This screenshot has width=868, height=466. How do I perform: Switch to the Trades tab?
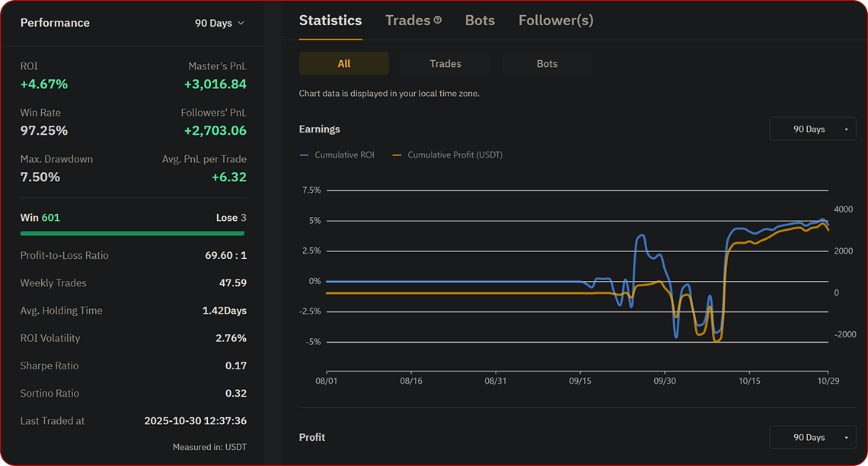pos(408,21)
